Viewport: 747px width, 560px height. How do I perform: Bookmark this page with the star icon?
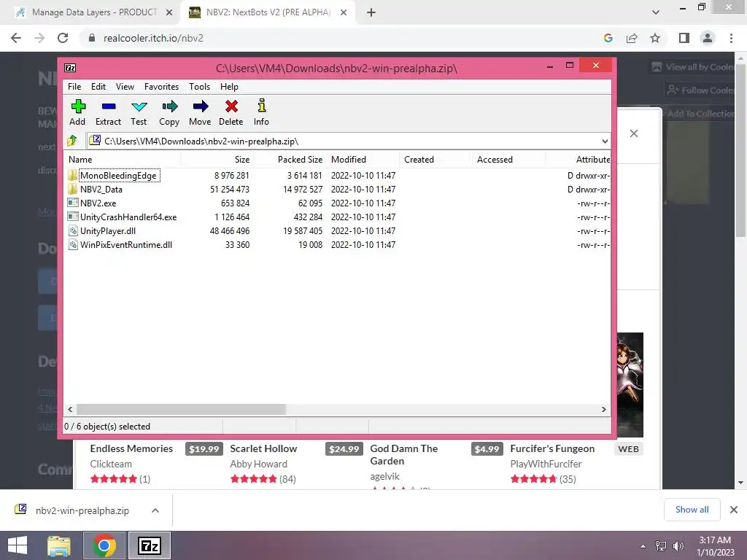point(655,38)
